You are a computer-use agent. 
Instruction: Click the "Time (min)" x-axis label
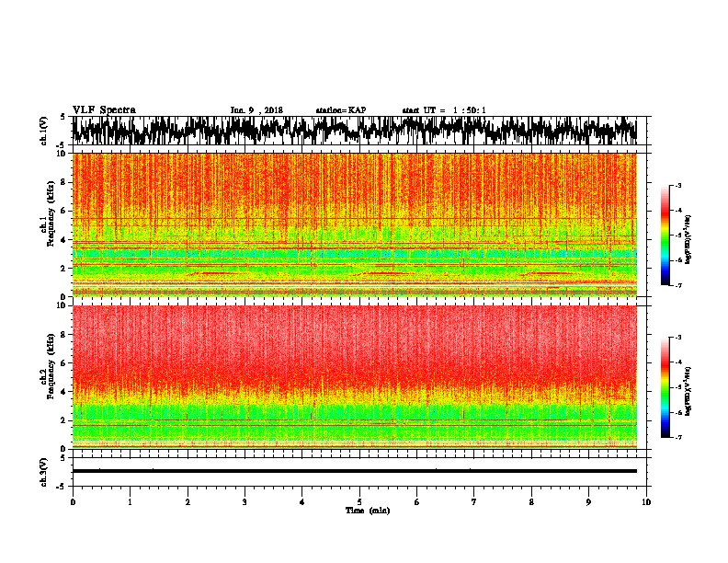click(368, 511)
